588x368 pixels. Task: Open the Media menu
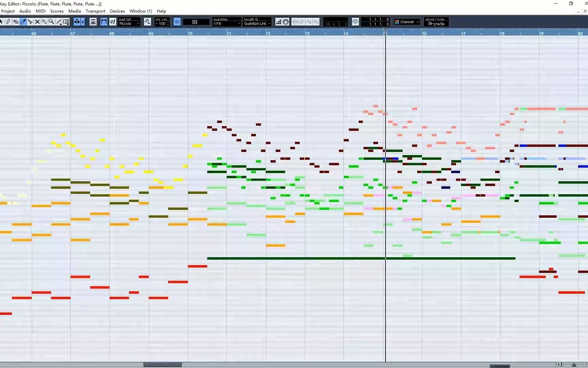coord(75,11)
